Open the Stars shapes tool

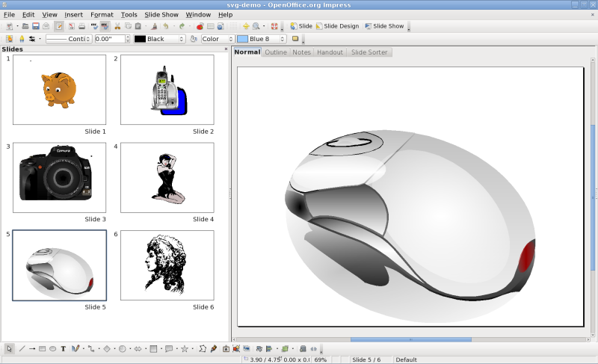(184, 348)
